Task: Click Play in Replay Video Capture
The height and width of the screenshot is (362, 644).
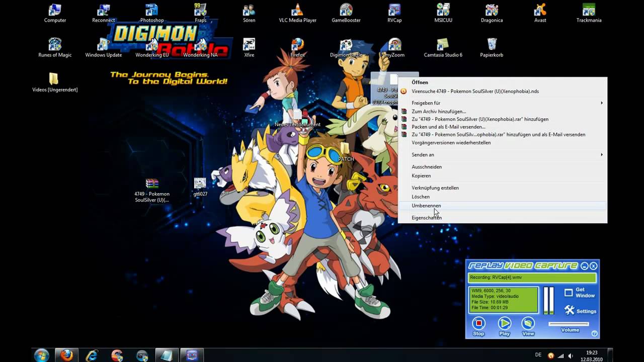Action: 504,326
